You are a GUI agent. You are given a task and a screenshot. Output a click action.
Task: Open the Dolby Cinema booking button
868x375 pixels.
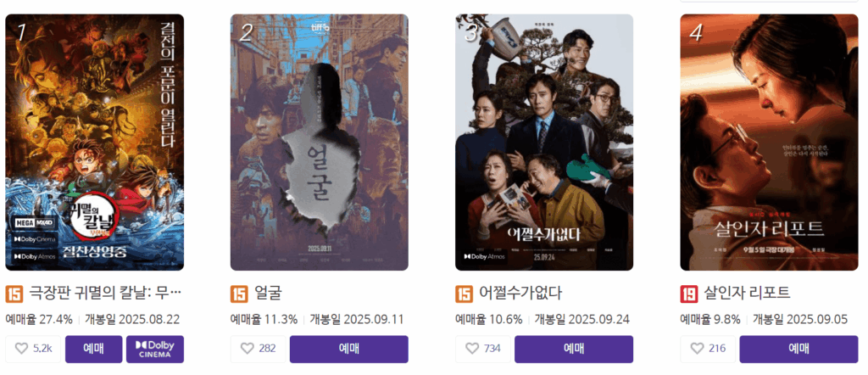(x=155, y=349)
